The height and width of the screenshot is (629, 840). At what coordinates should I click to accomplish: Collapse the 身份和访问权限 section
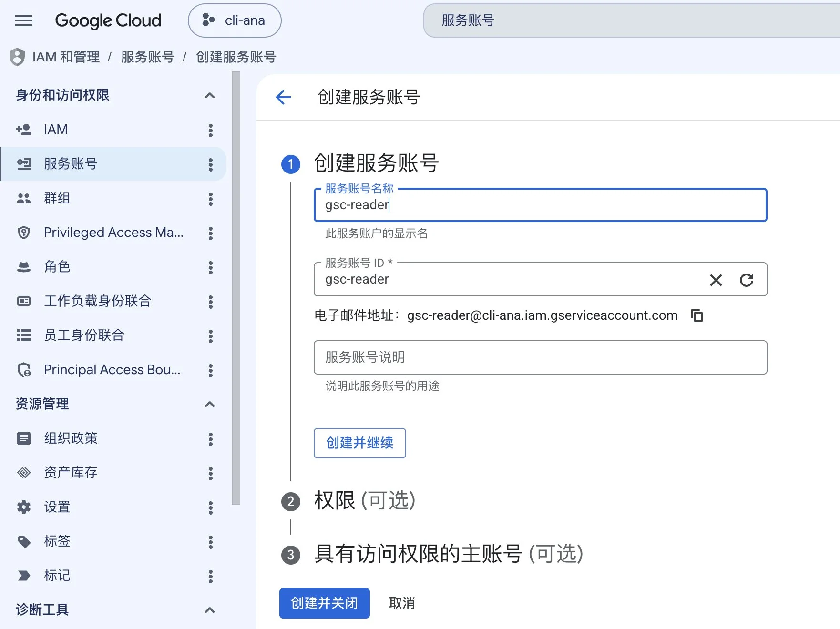click(209, 95)
